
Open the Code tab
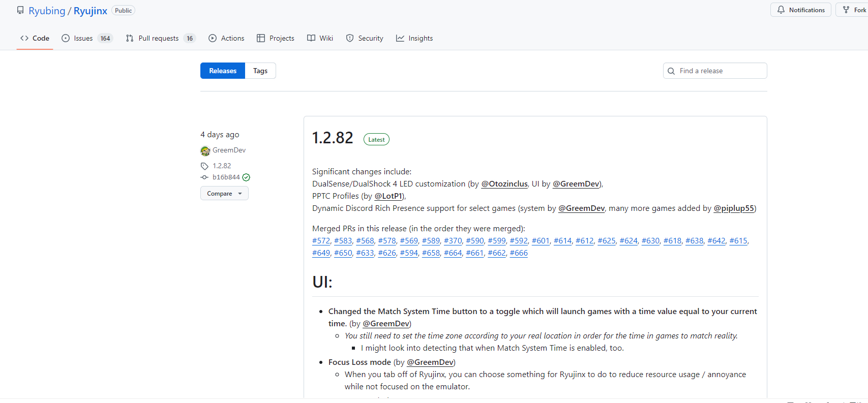click(x=35, y=38)
